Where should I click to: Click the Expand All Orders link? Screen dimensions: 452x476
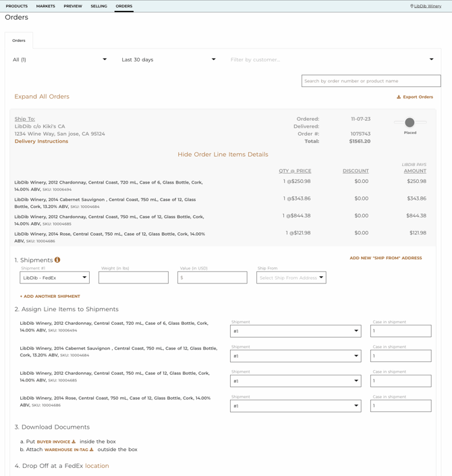tap(42, 97)
